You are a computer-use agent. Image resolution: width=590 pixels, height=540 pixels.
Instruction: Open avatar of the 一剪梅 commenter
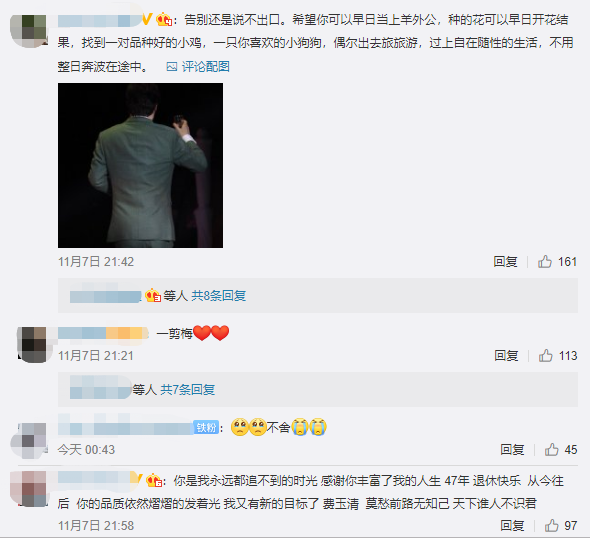click(32, 345)
